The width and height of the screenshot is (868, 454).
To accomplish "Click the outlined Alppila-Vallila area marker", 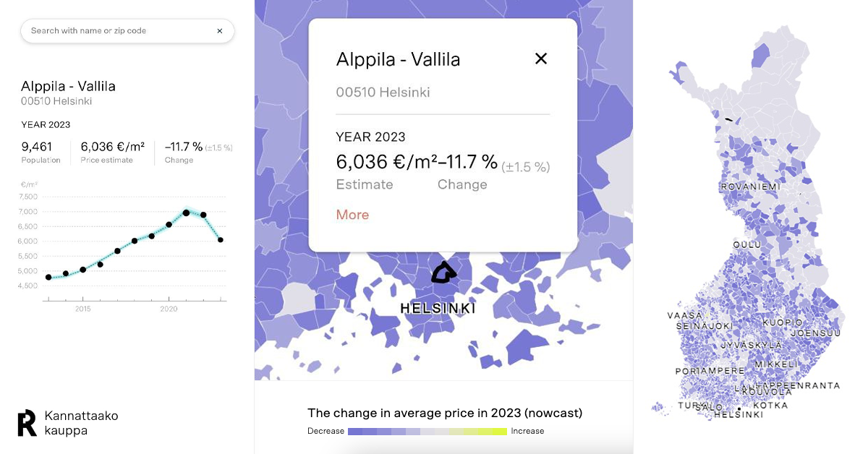I will (x=443, y=273).
